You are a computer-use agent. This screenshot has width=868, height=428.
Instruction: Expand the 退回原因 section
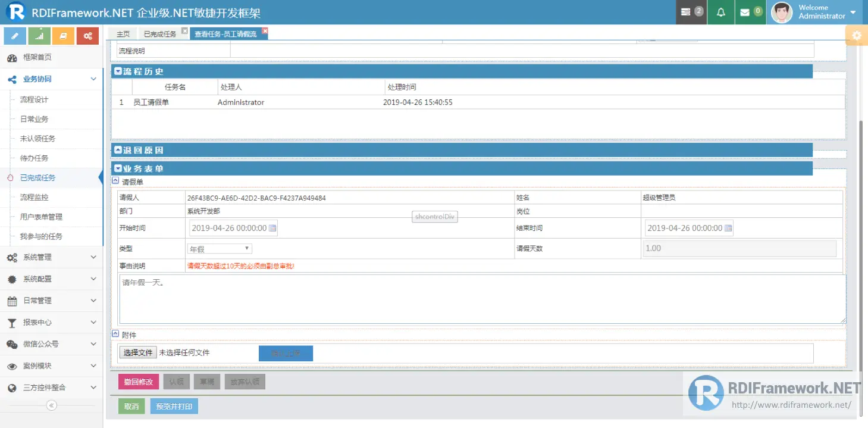[x=118, y=150]
